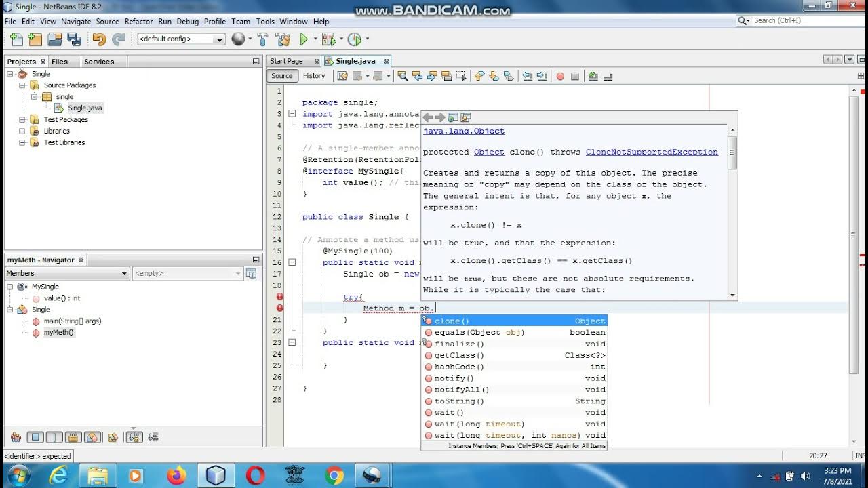This screenshot has height=488, width=868.
Task: Expand the Test Libraries node
Action: (22, 143)
